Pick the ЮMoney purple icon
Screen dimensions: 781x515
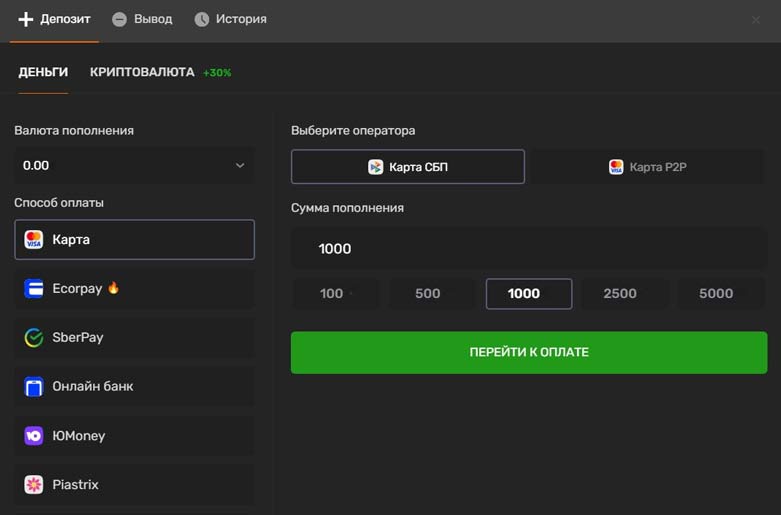pos(34,436)
